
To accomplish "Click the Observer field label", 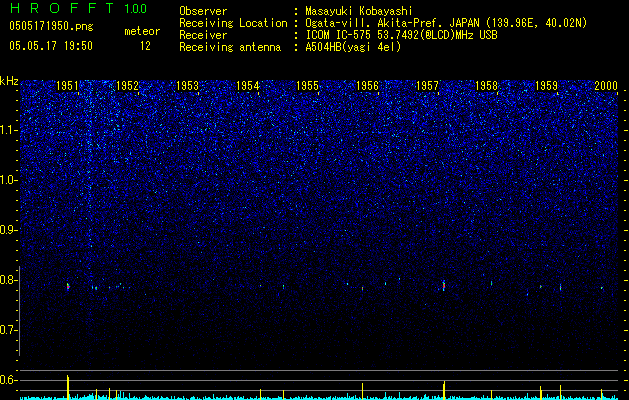I will [203, 11].
